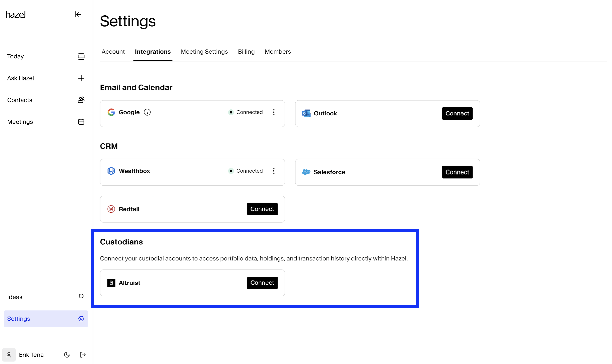This screenshot has height=364, width=612.
Task: Collapse the sidebar with arrow icon
Action: [78, 14]
